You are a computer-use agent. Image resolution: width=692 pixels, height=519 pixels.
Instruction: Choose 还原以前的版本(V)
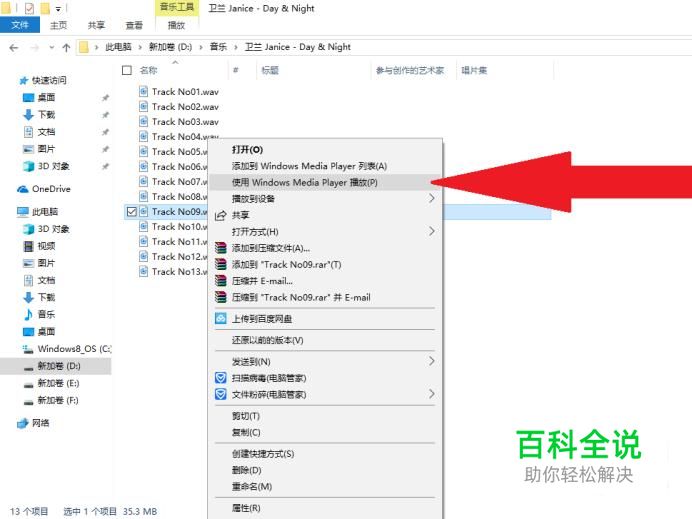click(325, 340)
